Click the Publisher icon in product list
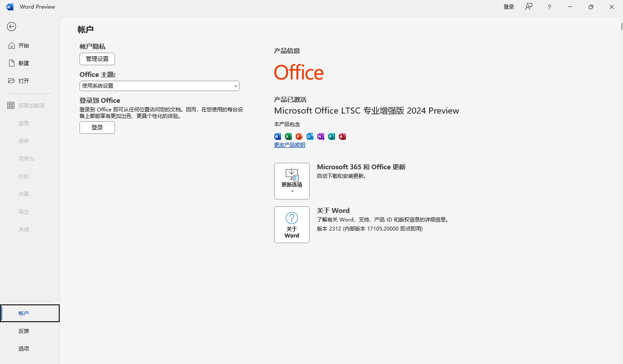623x364 pixels. tap(332, 136)
